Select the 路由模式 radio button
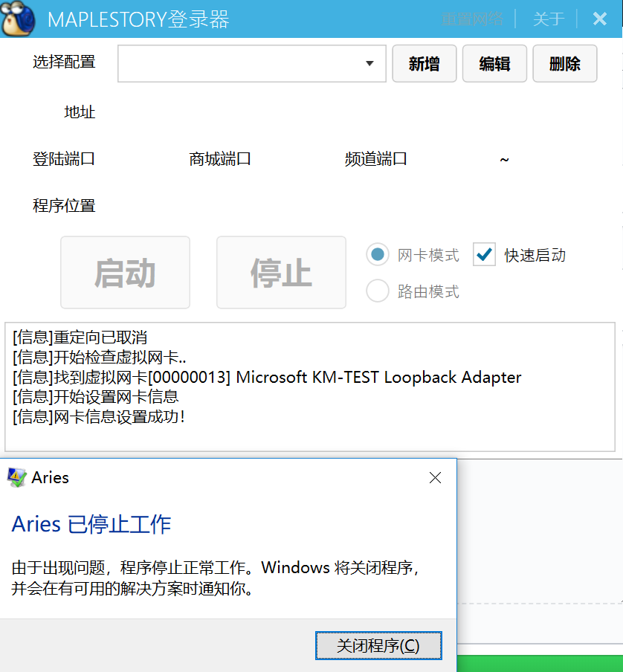Viewport: 623px width, 672px height. (x=378, y=291)
